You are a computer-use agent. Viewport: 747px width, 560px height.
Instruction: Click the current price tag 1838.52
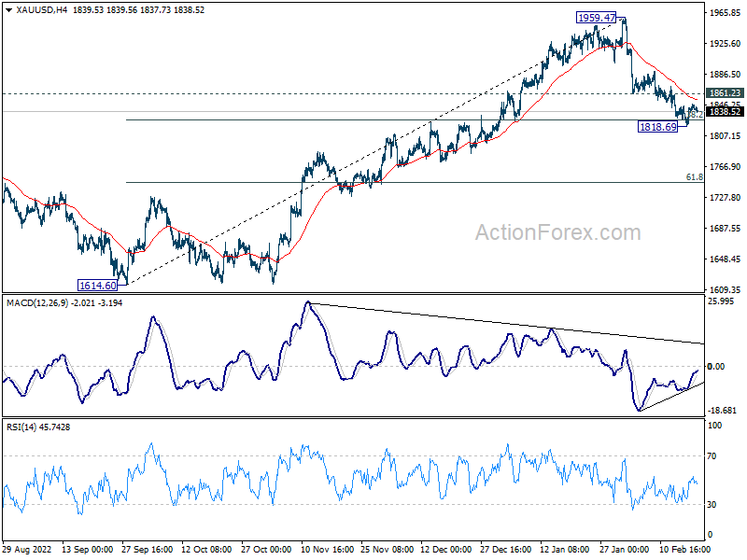[725, 111]
